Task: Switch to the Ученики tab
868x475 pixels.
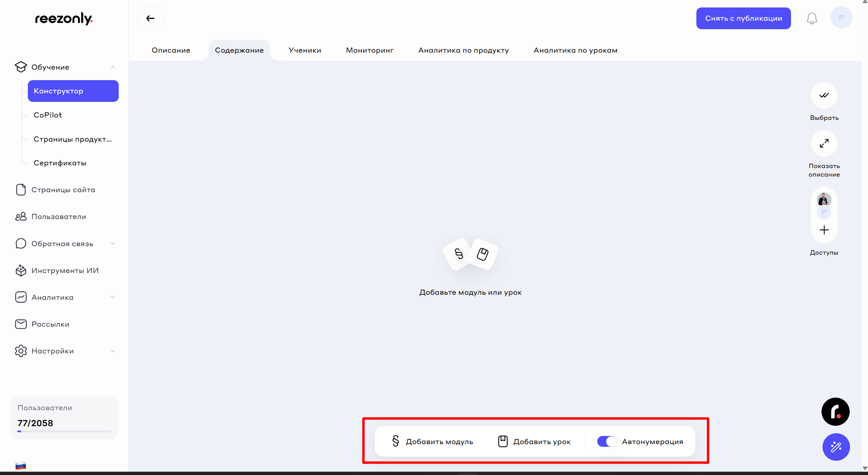Action: point(305,50)
